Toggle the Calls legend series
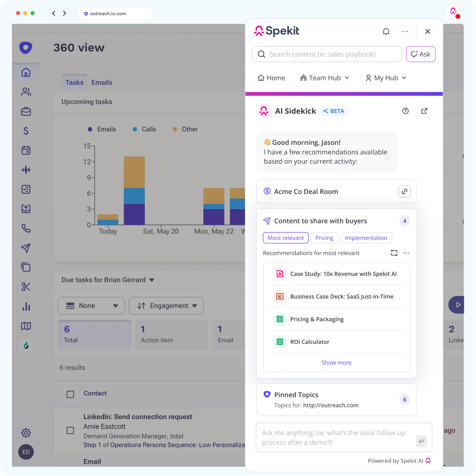 [144, 129]
